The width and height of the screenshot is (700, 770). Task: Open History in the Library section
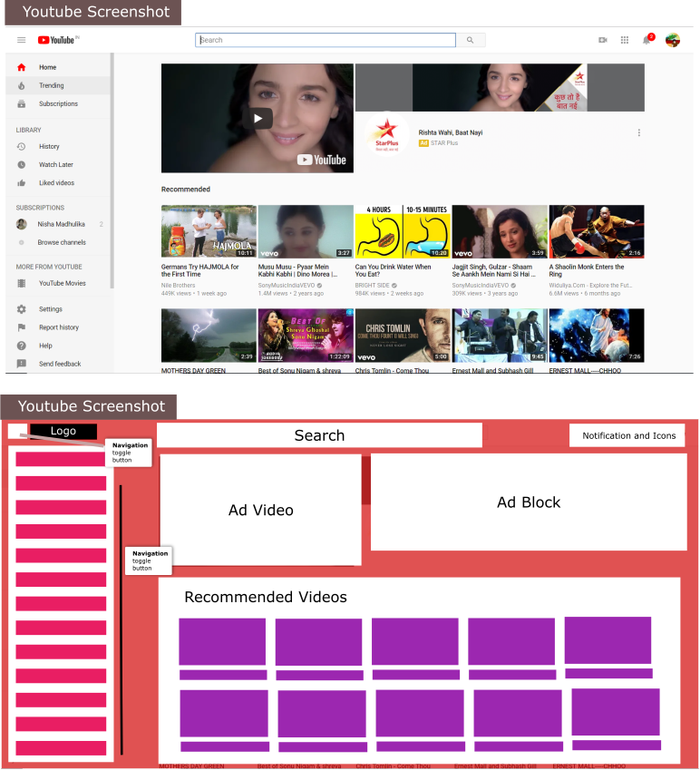(60, 146)
